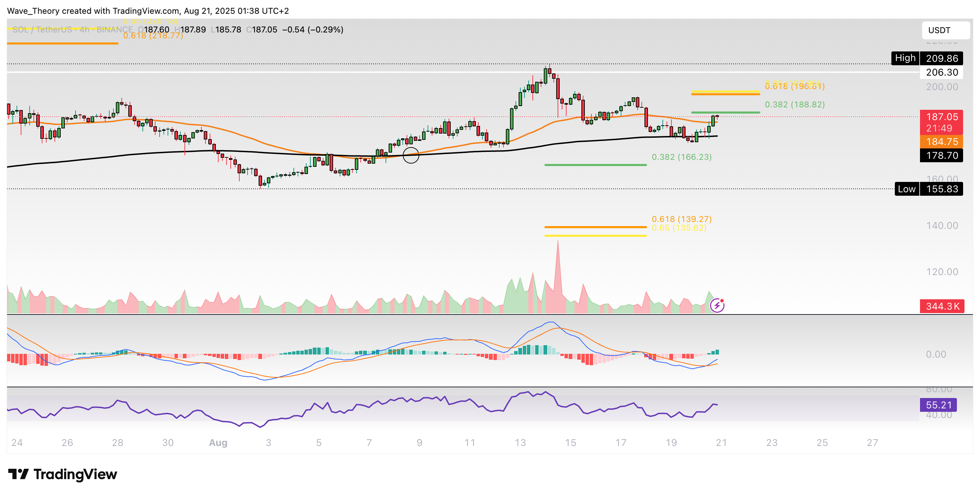Click the TradingView logo at bottom left

(x=63, y=474)
